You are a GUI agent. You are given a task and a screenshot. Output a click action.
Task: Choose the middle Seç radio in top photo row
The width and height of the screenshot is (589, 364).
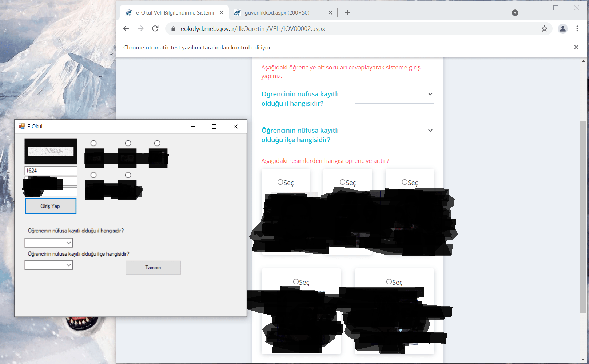tap(342, 182)
